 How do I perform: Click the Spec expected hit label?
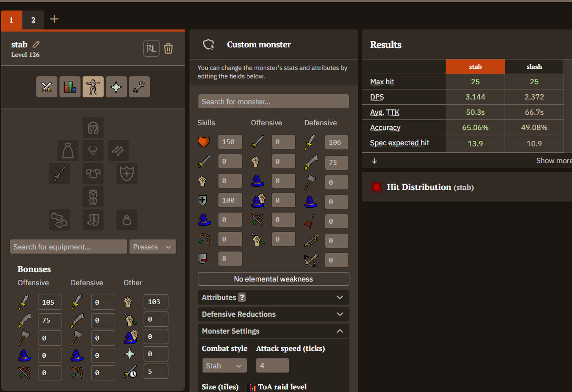click(x=399, y=143)
